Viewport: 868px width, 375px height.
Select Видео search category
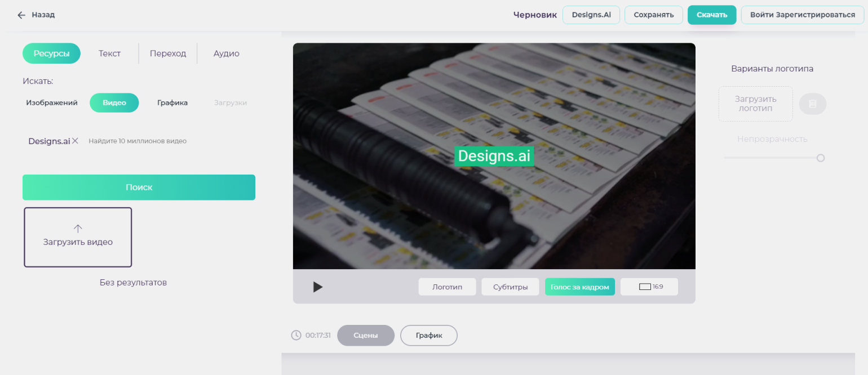point(114,103)
